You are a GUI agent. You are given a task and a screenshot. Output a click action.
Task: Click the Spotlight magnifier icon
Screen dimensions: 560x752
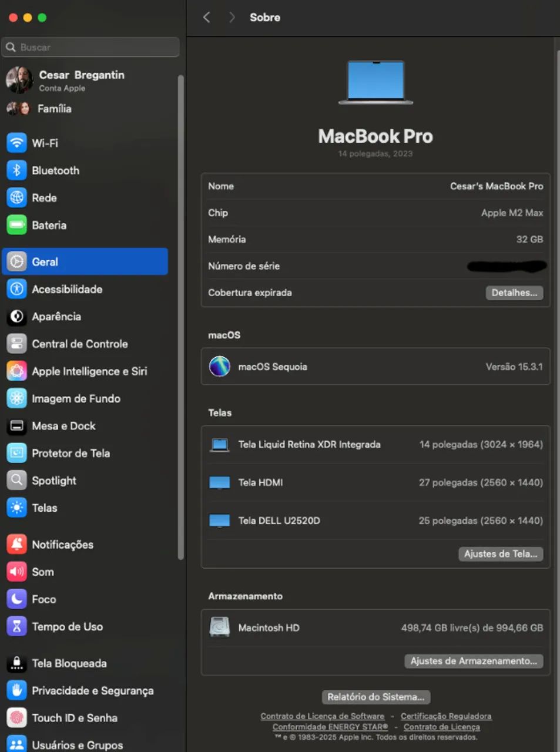[x=16, y=481]
